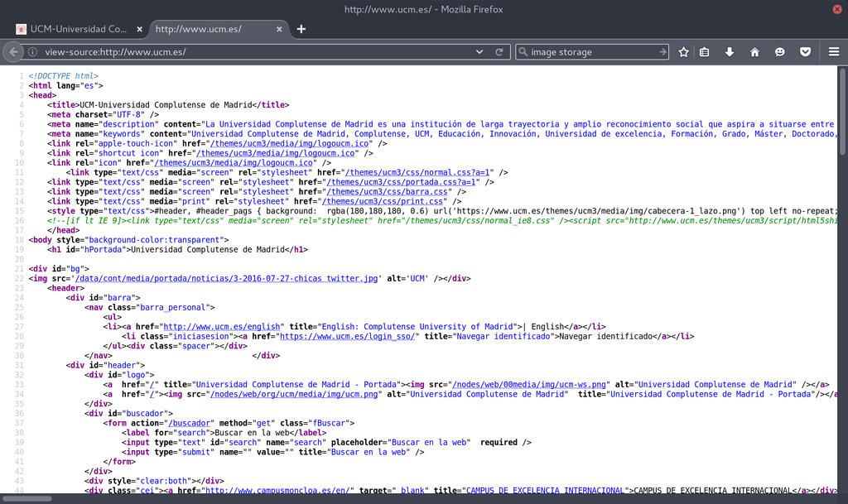Close the http://www.ucm.es/ tab
This screenshot has height=504, width=848.
tap(279, 29)
